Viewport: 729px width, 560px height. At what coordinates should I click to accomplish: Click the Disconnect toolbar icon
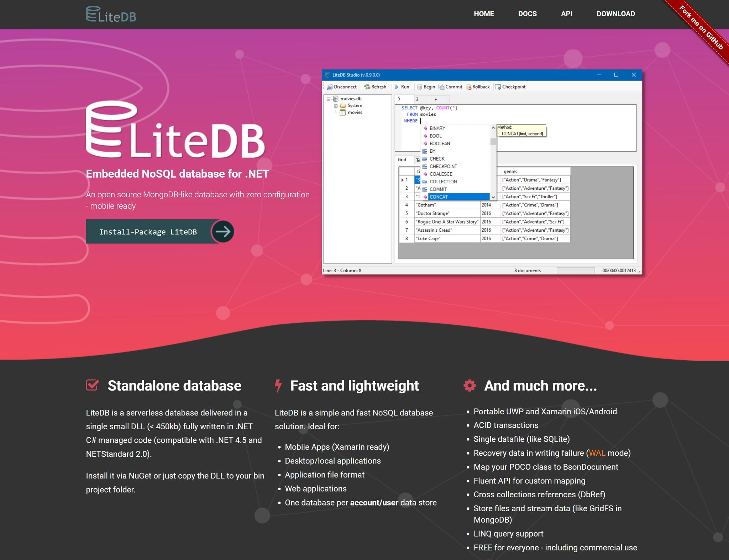(330, 87)
